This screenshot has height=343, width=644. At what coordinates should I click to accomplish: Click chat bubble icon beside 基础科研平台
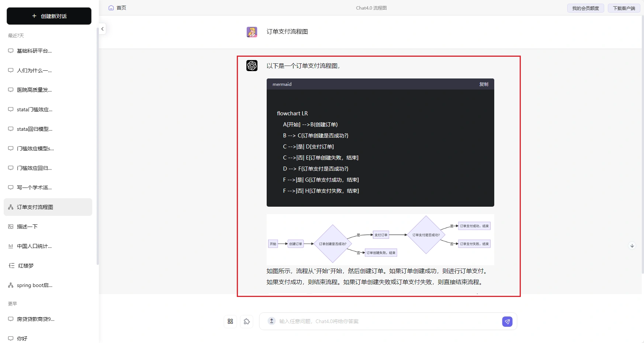pos(11,51)
